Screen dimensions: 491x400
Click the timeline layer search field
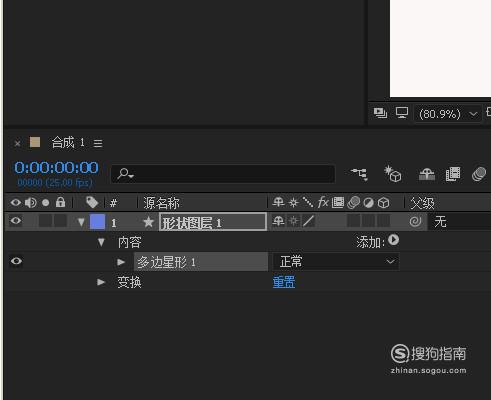(x=223, y=174)
